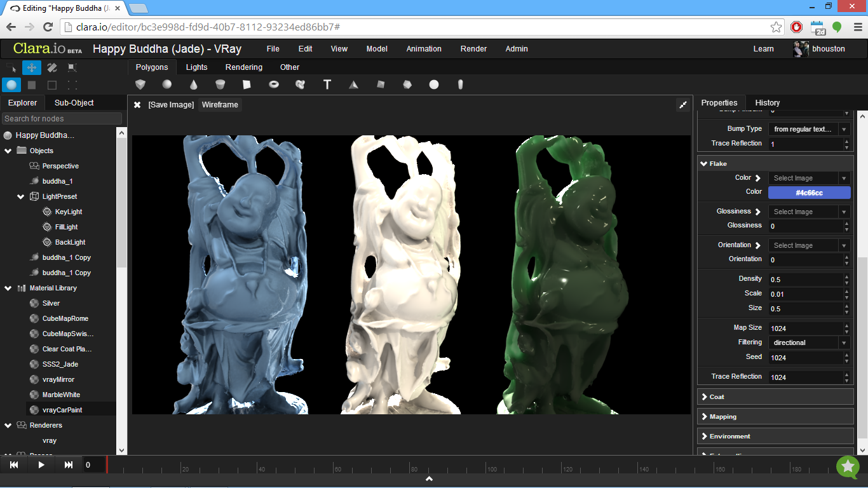Image resolution: width=868 pixels, height=488 pixels.
Task: Open the Animation menu
Action: click(424, 49)
